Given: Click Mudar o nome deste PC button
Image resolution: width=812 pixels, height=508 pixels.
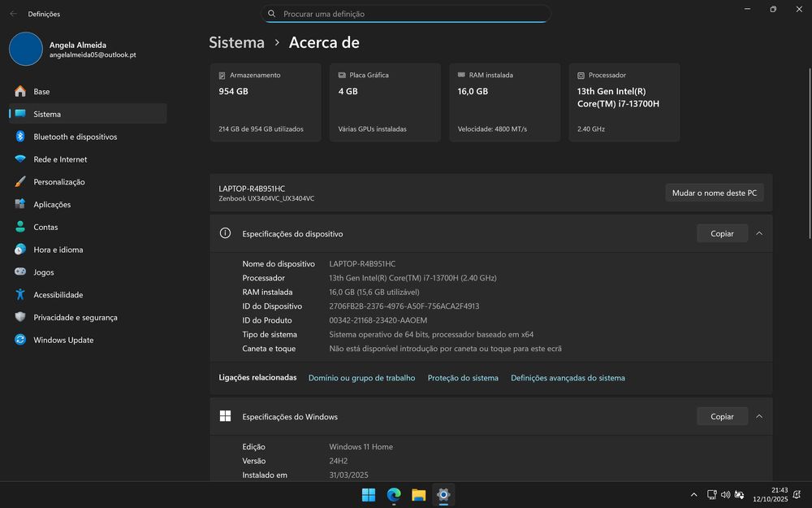Looking at the screenshot, I should point(714,193).
